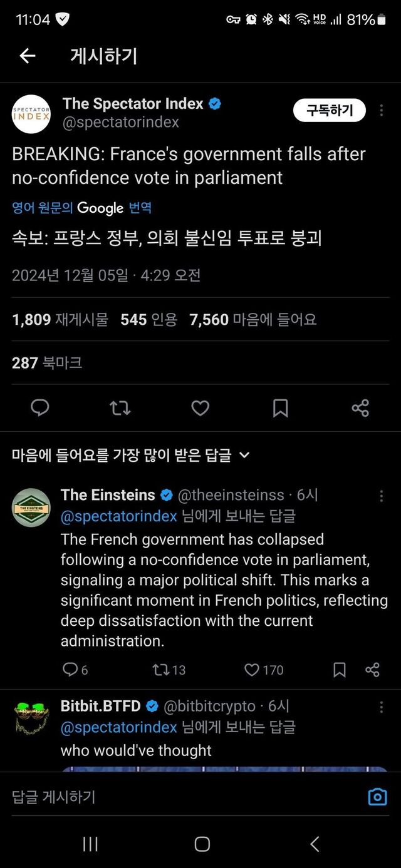This screenshot has width=401, height=868.
Task: Open more options on The Einsteins reply
Action: (x=382, y=496)
